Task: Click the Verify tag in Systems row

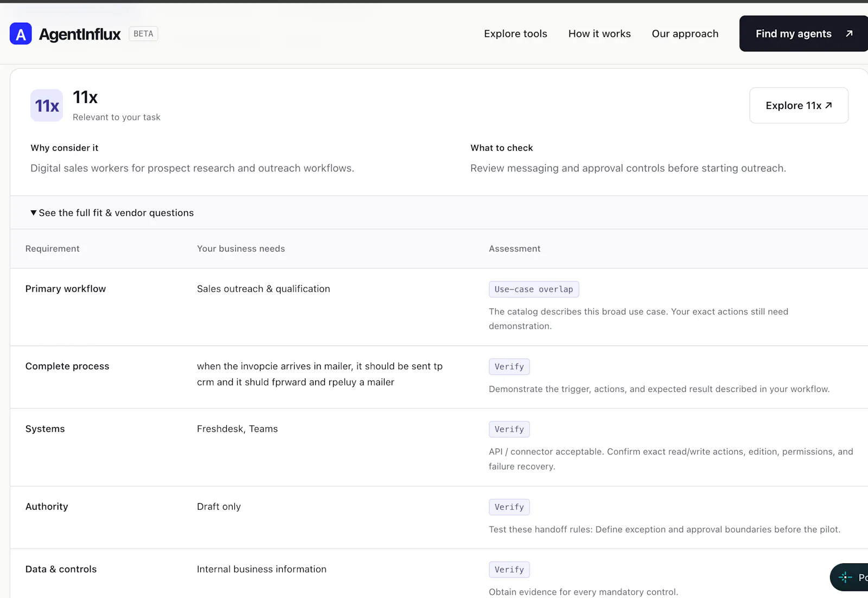Action: coord(509,429)
